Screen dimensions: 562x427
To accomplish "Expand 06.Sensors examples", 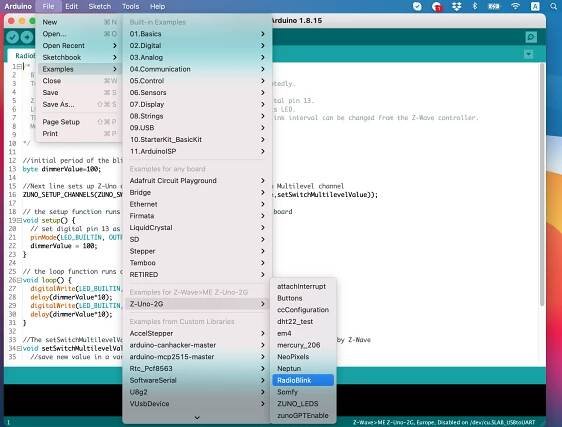I will [197, 92].
